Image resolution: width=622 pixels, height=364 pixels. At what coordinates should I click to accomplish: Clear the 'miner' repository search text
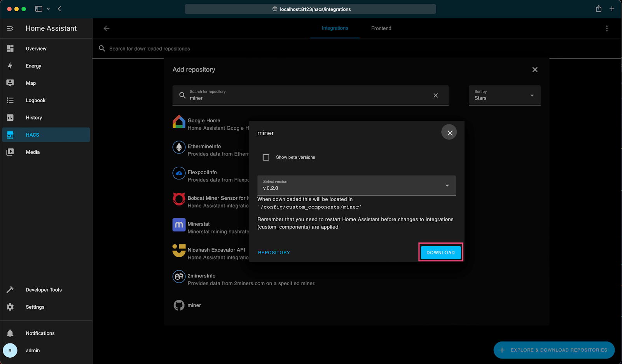pos(436,95)
